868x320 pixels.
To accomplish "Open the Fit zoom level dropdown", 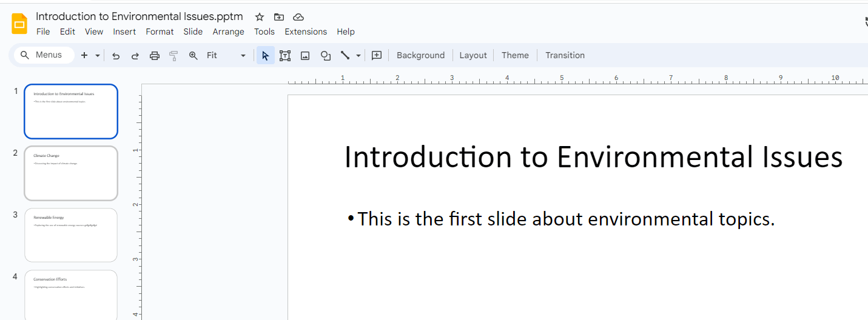I will [x=226, y=56].
